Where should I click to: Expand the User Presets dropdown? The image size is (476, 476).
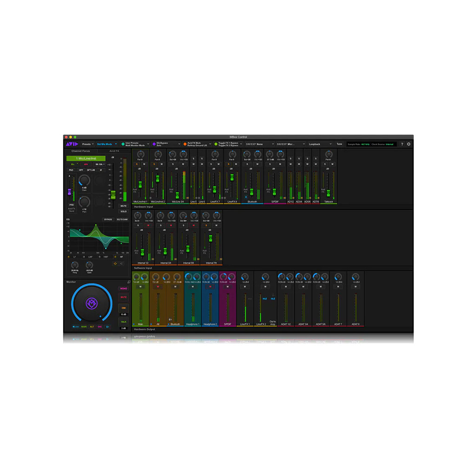point(148,144)
